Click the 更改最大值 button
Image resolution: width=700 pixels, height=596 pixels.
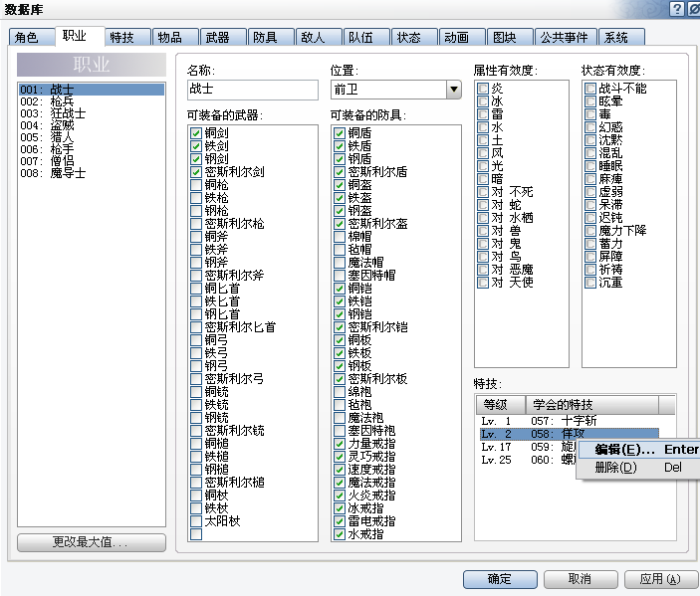pos(92,542)
